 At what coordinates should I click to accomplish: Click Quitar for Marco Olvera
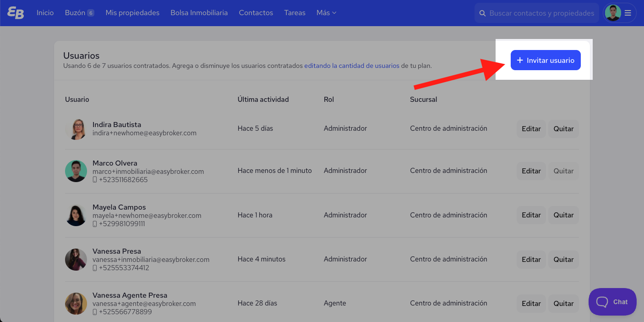pos(563,171)
